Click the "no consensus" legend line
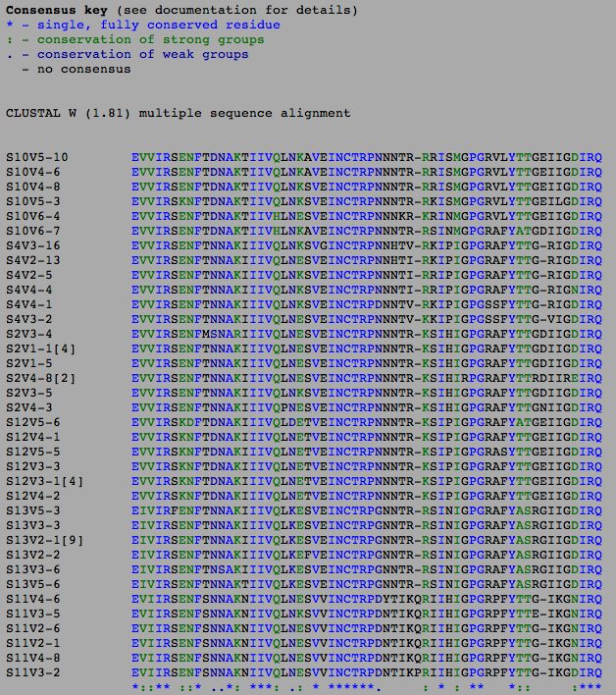This screenshot has height=695, width=616. [x=78, y=69]
